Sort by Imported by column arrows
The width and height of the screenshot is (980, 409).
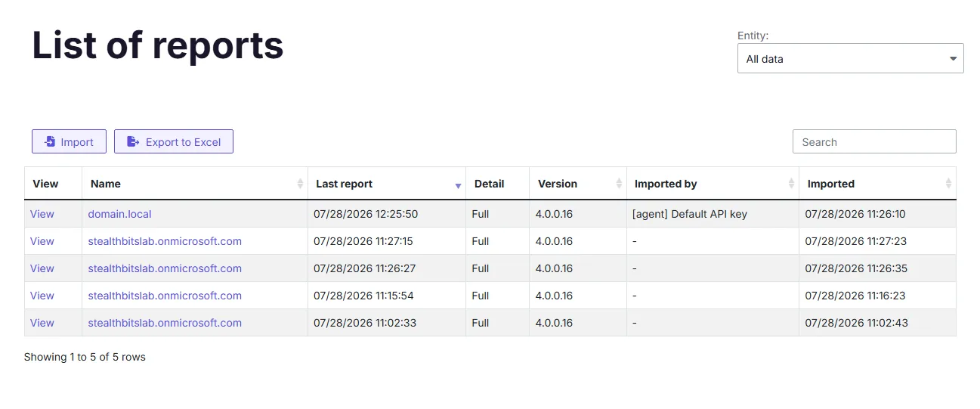pyautogui.click(x=791, y=184)
